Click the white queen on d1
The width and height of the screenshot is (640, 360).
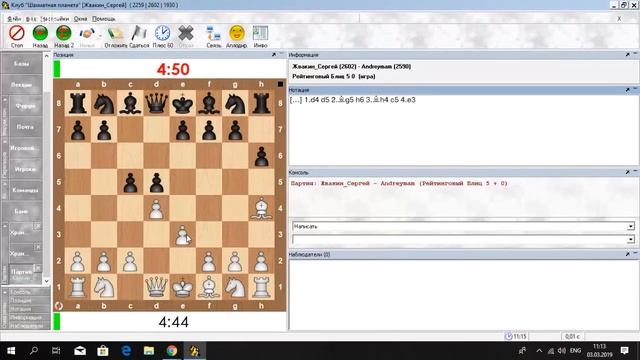(x=156, y=287)
